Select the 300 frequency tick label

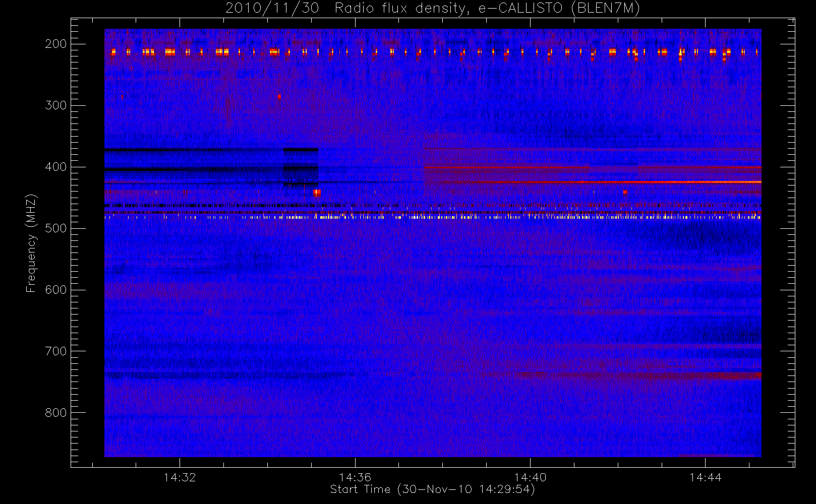tap(55, 105)
